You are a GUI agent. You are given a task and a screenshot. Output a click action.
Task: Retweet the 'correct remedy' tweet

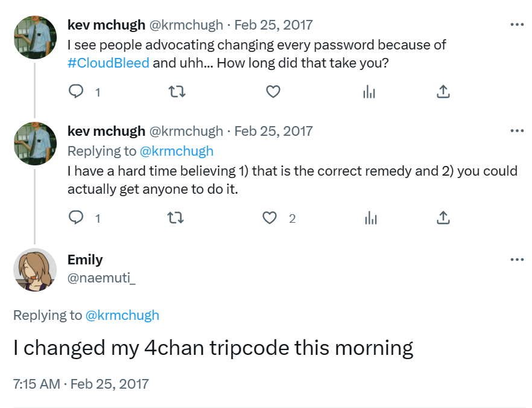[x=176, y=218]
